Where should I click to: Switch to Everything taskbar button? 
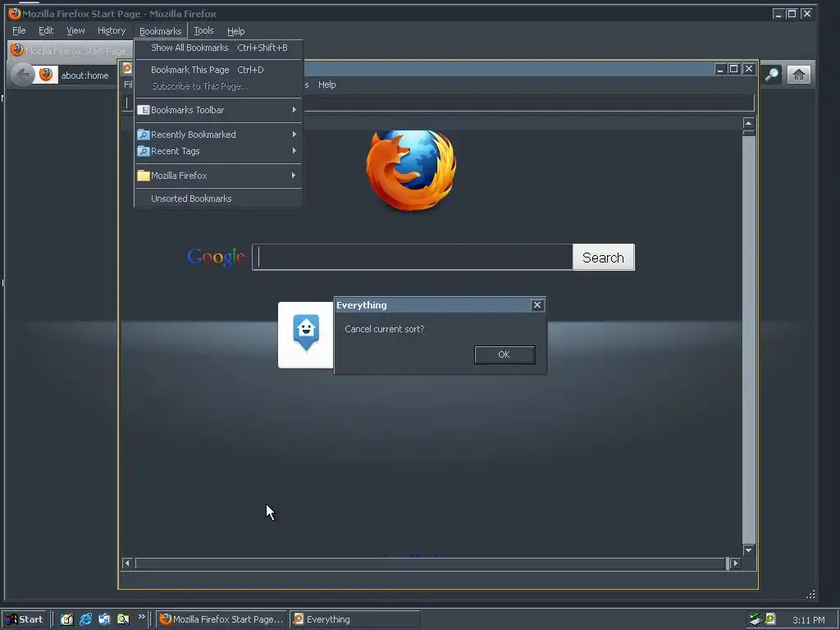click(x=354, y=619)
